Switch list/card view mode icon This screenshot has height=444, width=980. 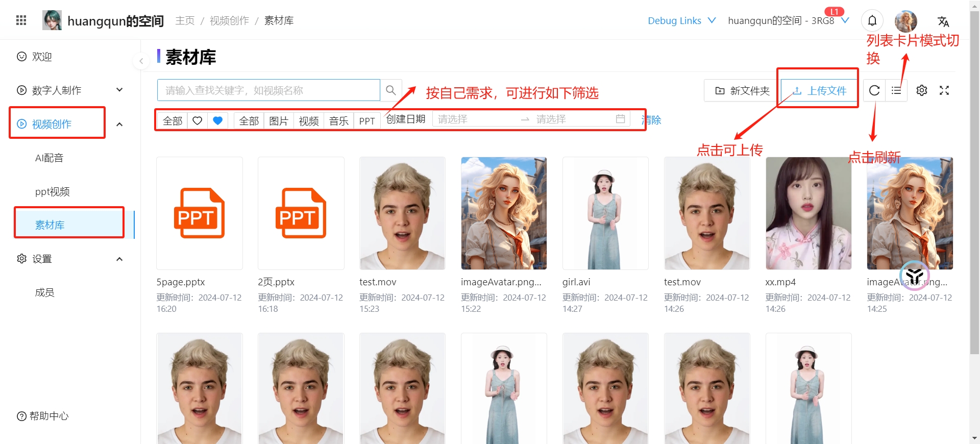tap(896, 90)
